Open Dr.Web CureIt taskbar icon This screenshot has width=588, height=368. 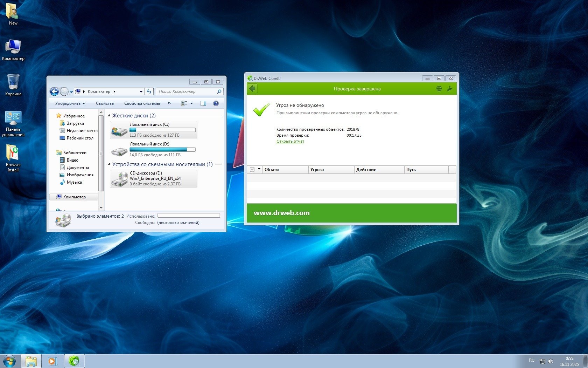pyautogui.click(x=74, y=361)
